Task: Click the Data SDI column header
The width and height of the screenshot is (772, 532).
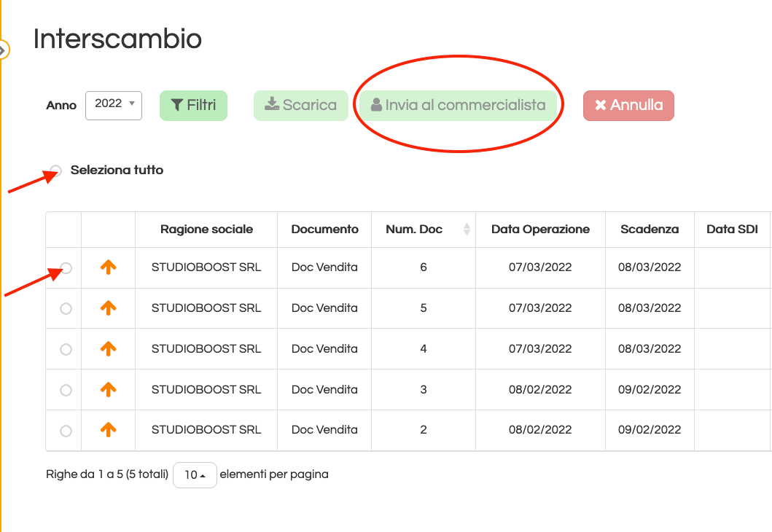Action: (732, 230)
